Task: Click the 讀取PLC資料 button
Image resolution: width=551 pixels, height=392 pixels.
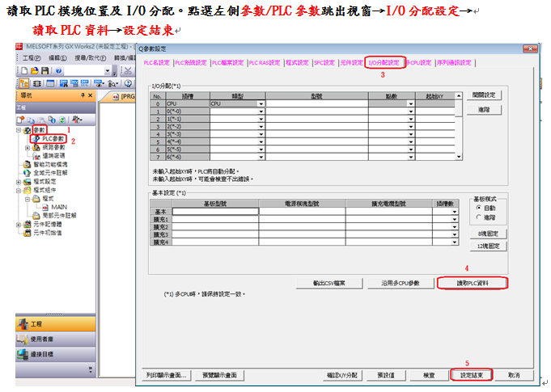Action: coord(472,283)
